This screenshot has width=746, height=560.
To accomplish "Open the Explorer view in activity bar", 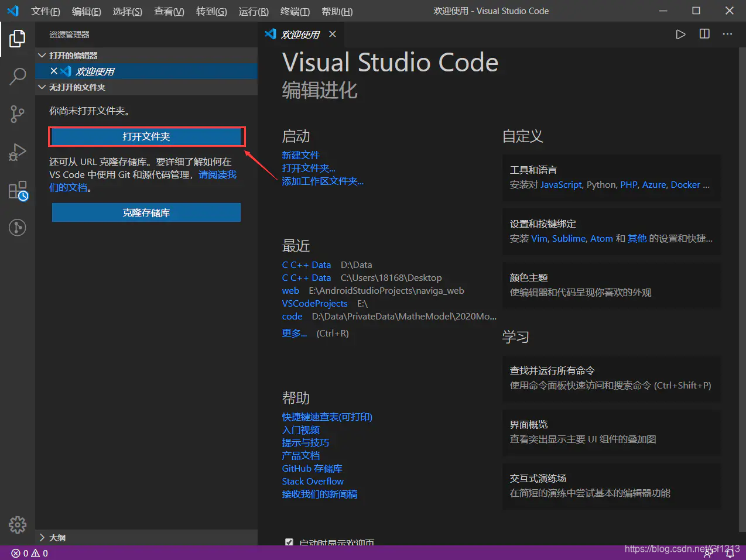I will (18, 39).
